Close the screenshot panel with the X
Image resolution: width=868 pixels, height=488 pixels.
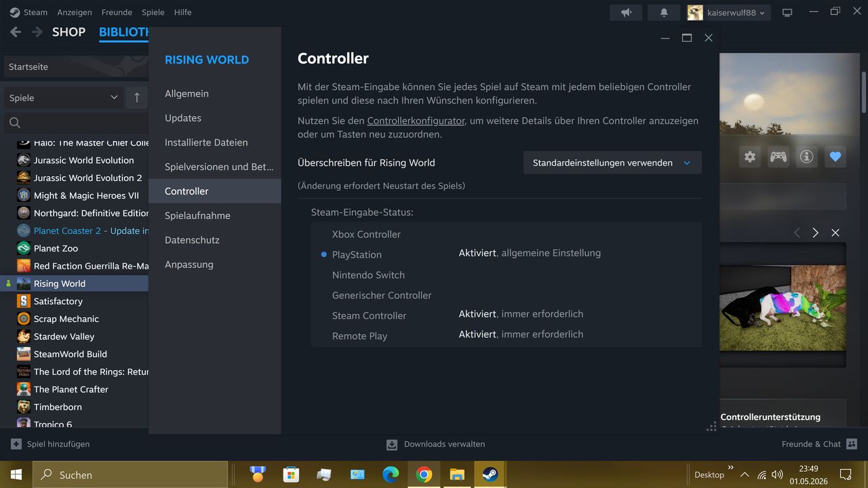(835, 232)
